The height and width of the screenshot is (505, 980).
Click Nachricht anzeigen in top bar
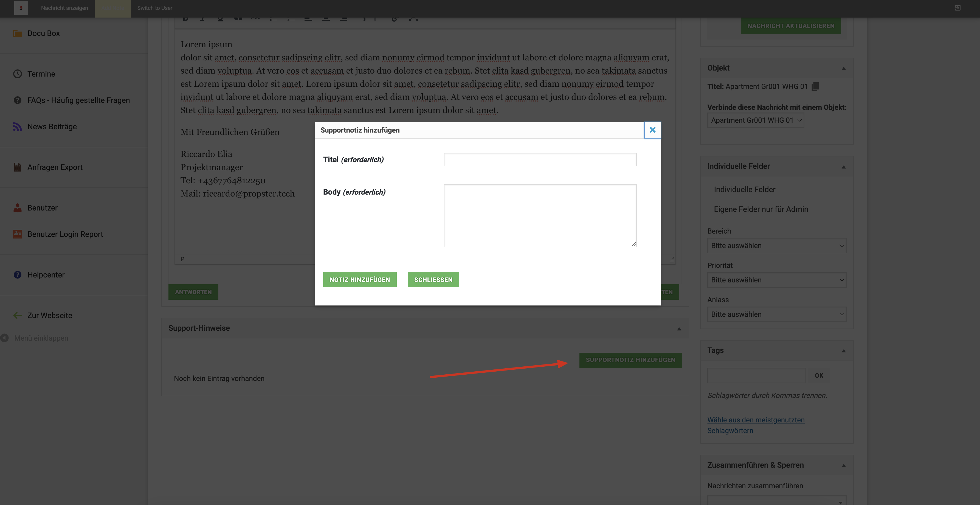pyautogui.click(x=64, y=8)
